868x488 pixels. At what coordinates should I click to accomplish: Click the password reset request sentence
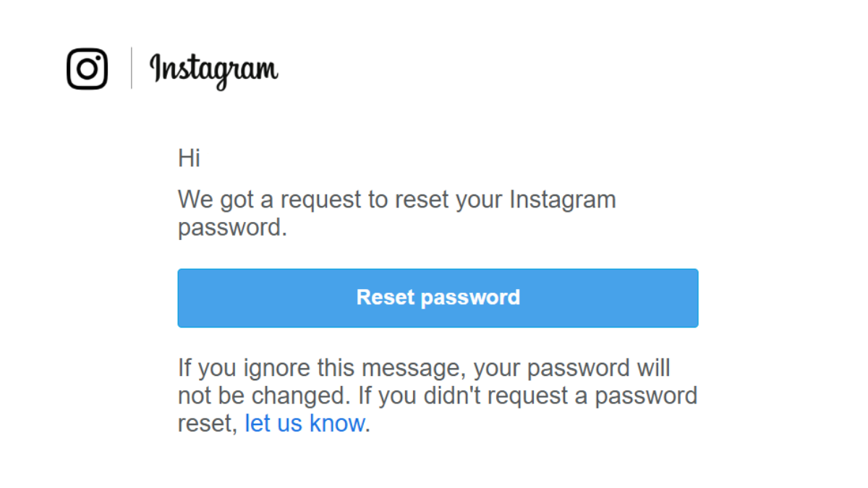click(396, 213)
